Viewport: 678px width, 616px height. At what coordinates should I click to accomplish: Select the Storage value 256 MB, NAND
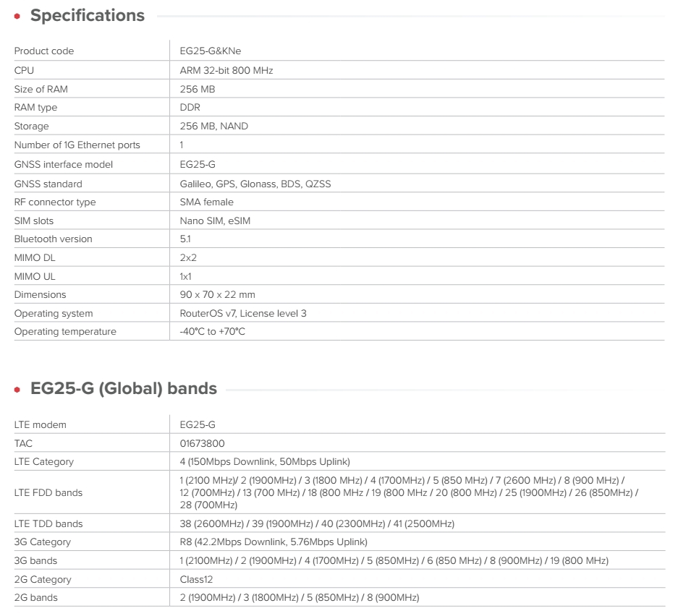(x=213, y=127)
